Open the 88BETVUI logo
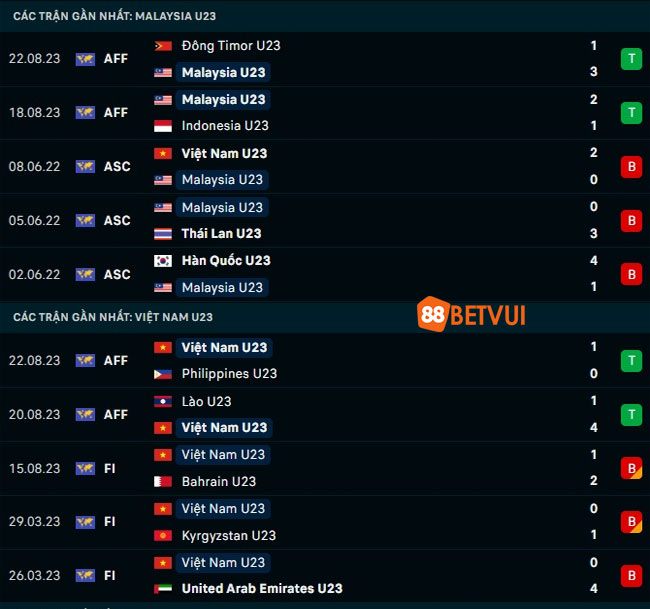The width and height of the screenshot is (650, 609). pyautogui.click(x=471, y=314)
